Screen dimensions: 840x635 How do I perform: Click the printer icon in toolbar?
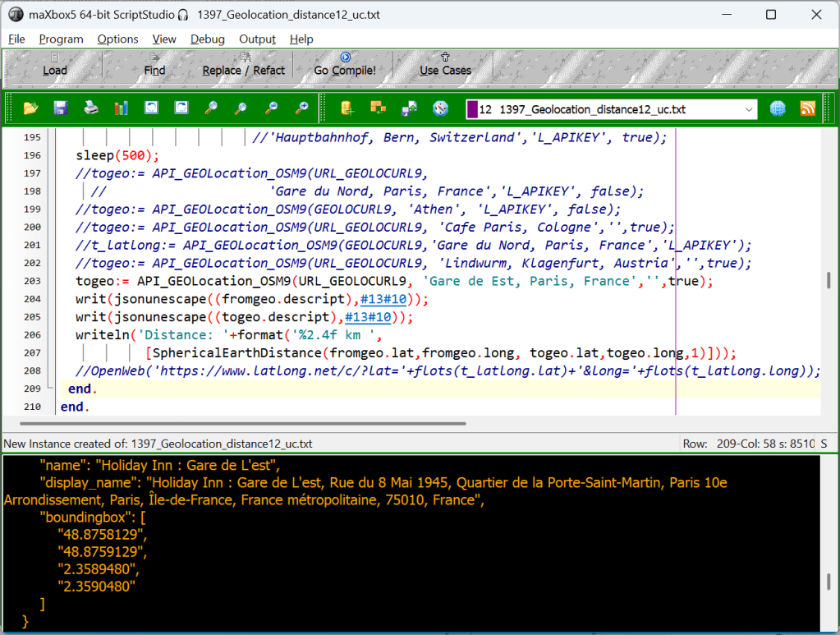91,108
